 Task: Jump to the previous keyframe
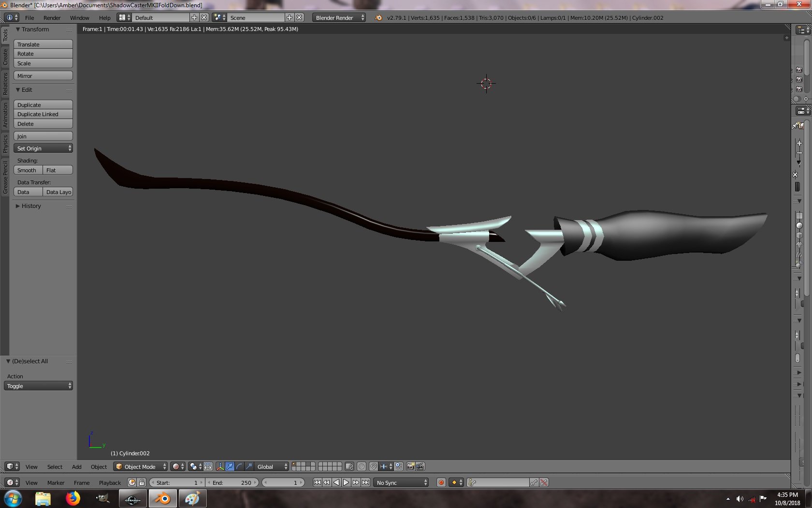[x=327, y=482]
